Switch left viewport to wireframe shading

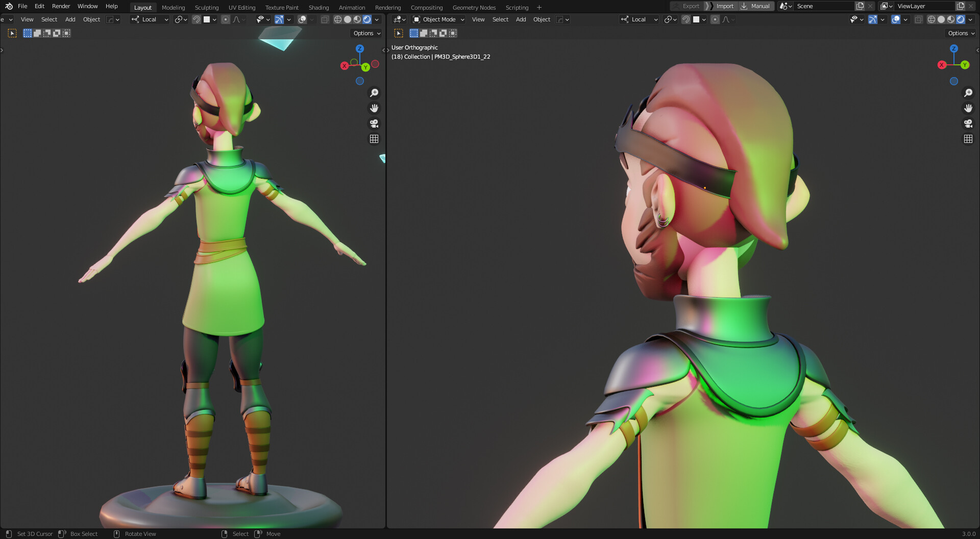tap(337, 19)
